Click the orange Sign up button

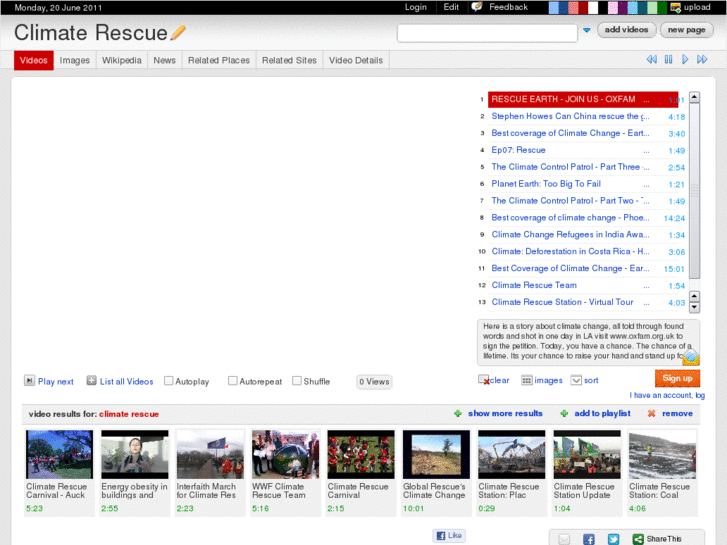(x=677, y=378)
